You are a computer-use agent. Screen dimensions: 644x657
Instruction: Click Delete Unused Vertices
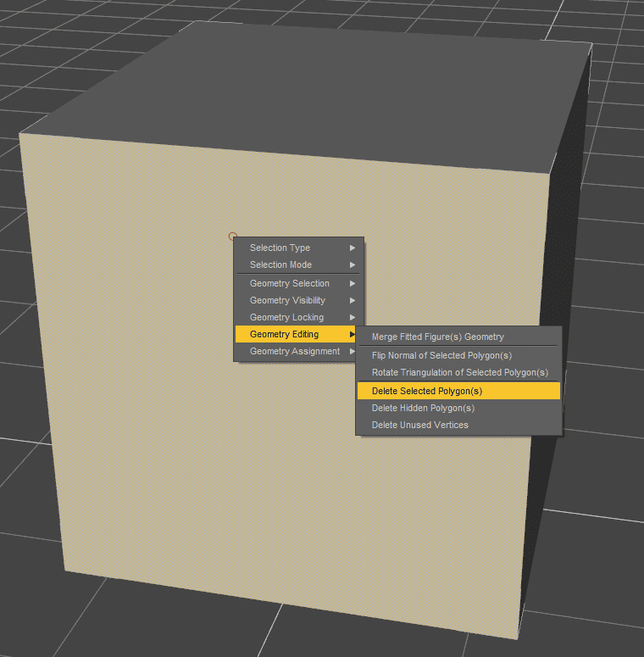point(458,425)
